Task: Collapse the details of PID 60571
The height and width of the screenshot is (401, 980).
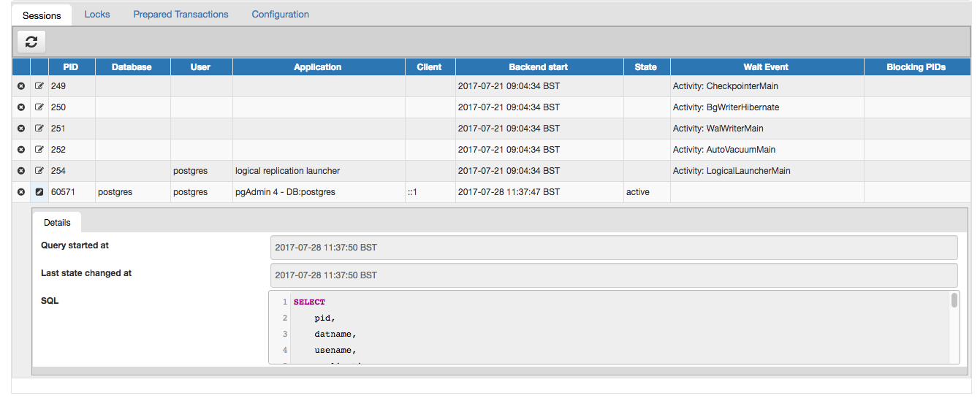Action: (x=39, y=192)
